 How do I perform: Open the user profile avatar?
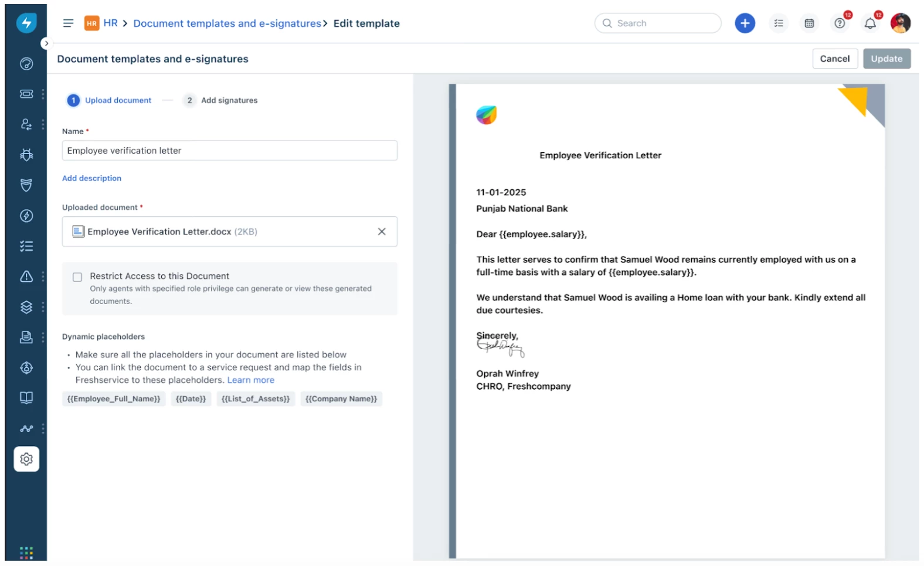901,23
